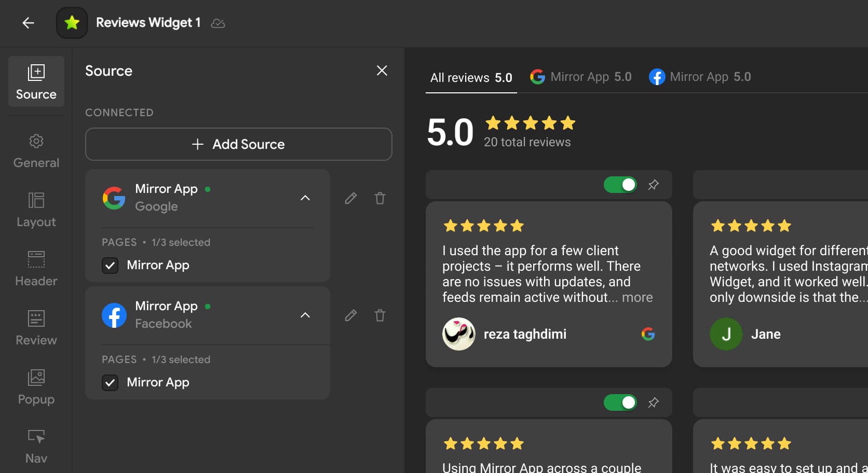Image resolution: width=868 pixels, height=473 pixels.
Task: Click the '1/3 selected' text under Facebook
Action: pyautogui.click(x=181, y=359)
